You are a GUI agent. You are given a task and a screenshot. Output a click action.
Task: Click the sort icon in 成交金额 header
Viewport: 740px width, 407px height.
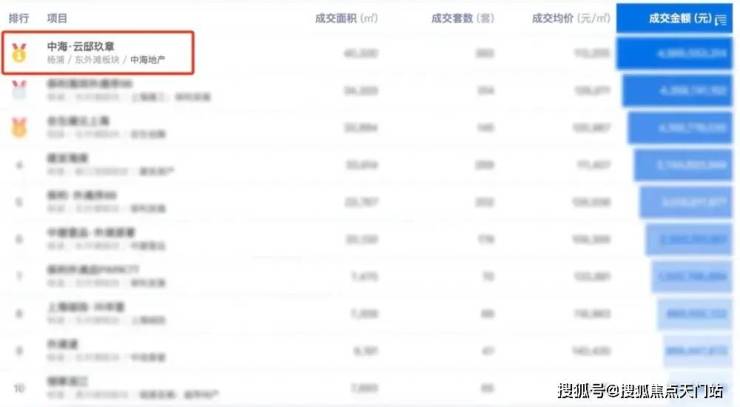[721, 20]
